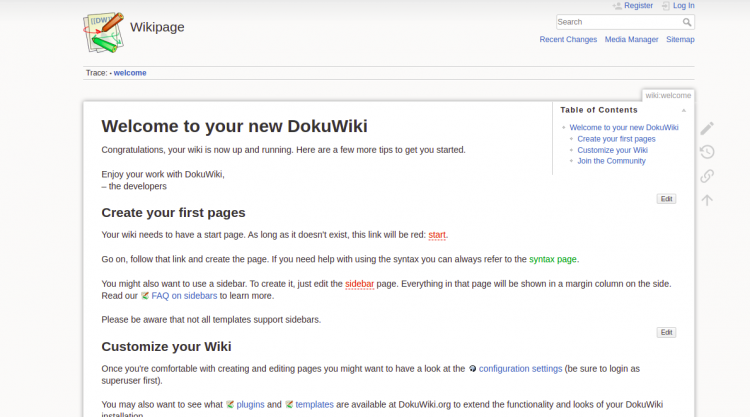Click the icon before plugins link
This screenshot has width=750, height=417.
230,405
